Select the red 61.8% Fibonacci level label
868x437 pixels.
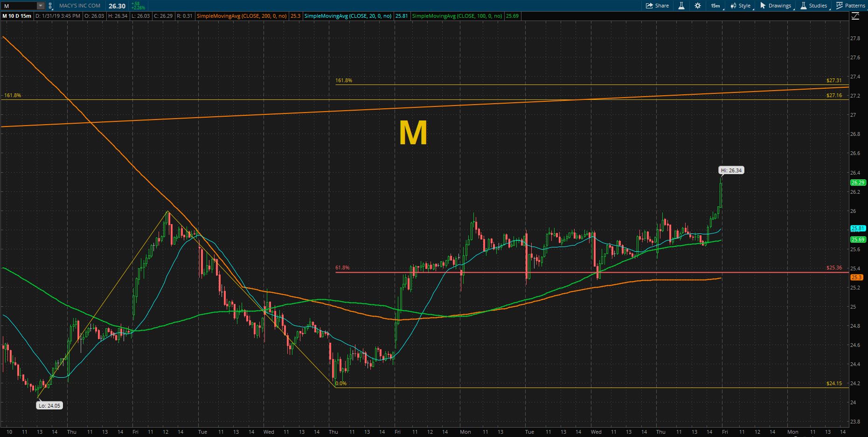(342, 268)
